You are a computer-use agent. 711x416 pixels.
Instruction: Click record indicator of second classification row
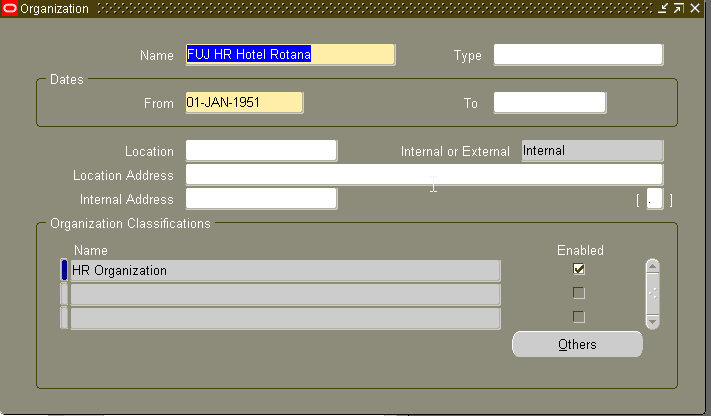coord(64,294)
